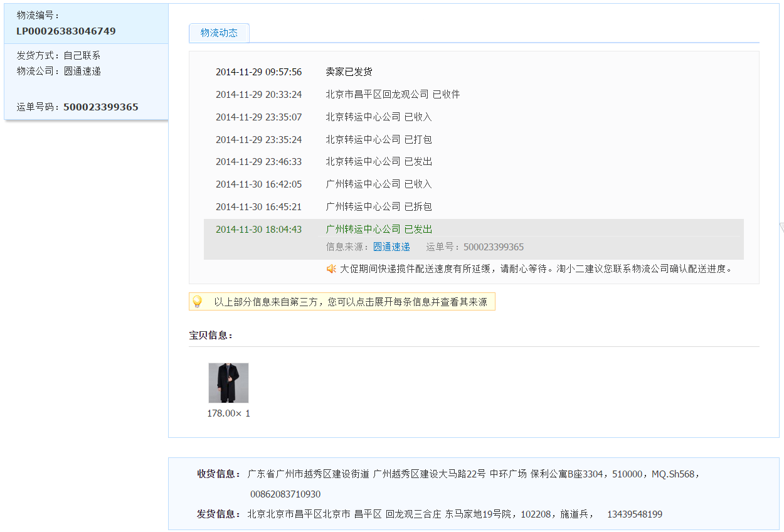The image size is (784, 532).
Task: Expand the 北京市昌平区回龙观公司 已收件 entry
Action: coord(392,95)
